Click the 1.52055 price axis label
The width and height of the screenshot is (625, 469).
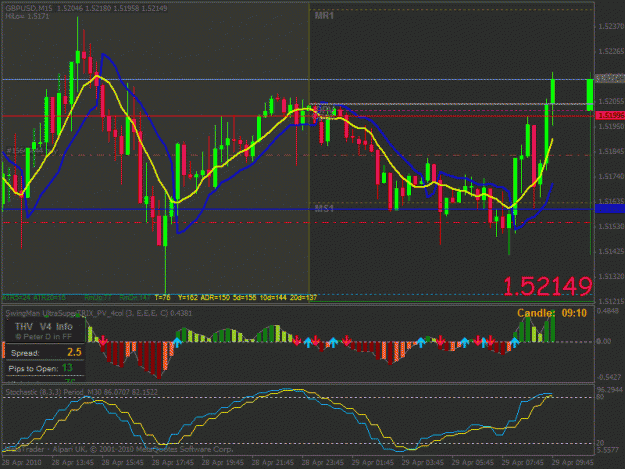coord(611,102)
